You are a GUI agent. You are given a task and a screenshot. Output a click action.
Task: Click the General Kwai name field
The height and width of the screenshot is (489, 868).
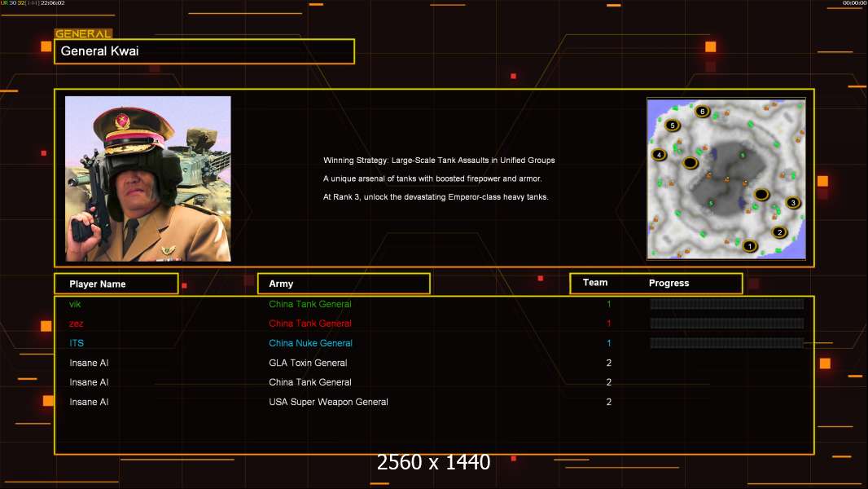click(x=204, y=51)
